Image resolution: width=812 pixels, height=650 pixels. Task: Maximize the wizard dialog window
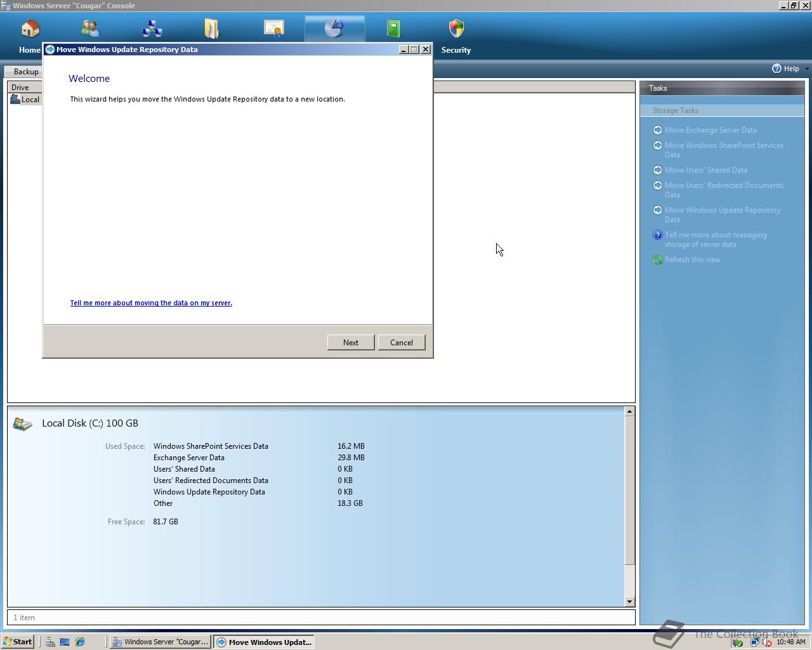coord(415,50)
